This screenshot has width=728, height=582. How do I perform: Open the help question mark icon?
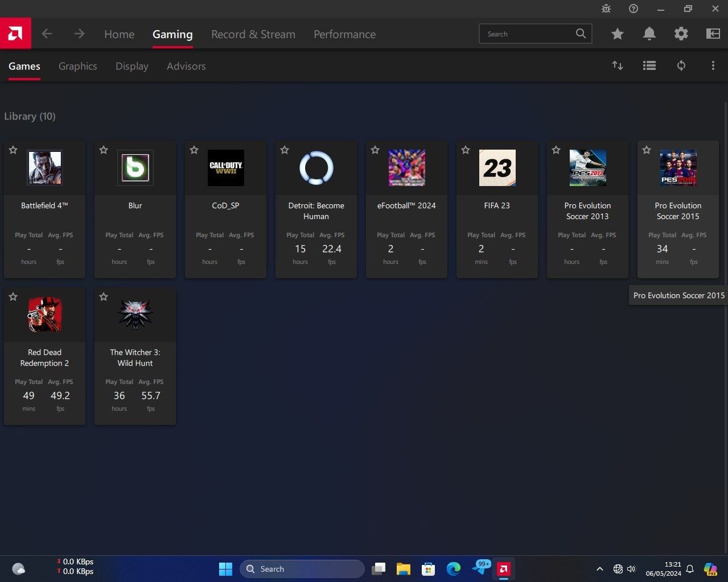[x=634, y=9]
